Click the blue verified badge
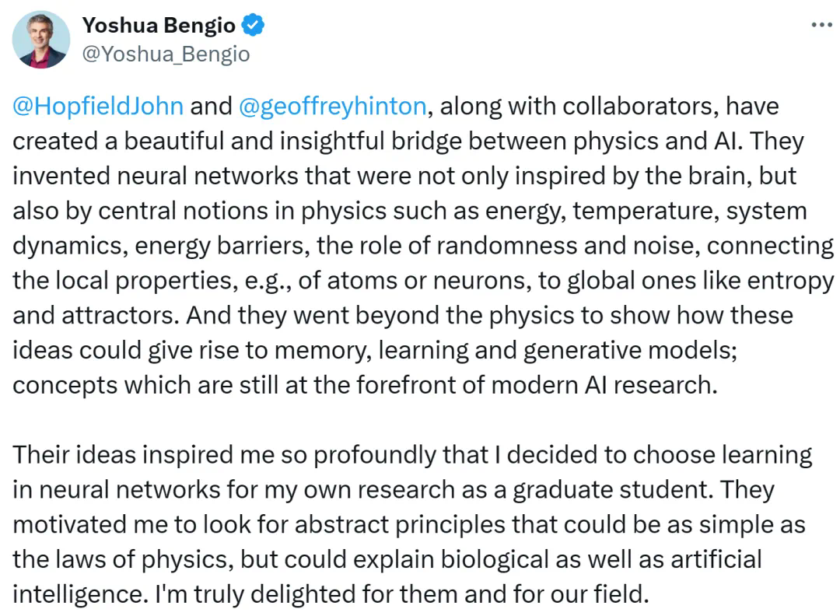840x616 pixels. coord(254,26)
